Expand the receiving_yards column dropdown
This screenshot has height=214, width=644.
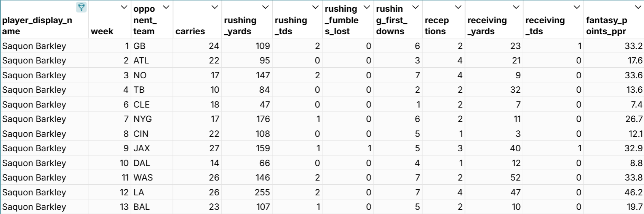point(516,7)
